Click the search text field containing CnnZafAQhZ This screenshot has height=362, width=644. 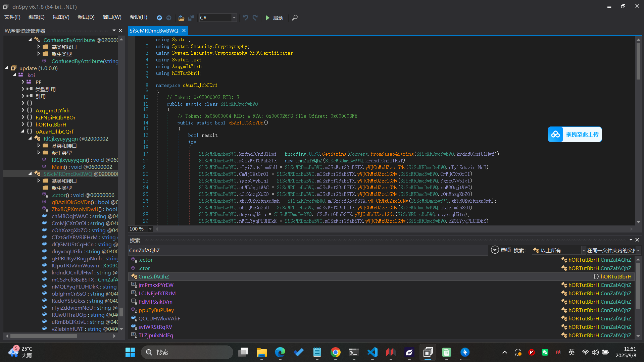point(308,250)
